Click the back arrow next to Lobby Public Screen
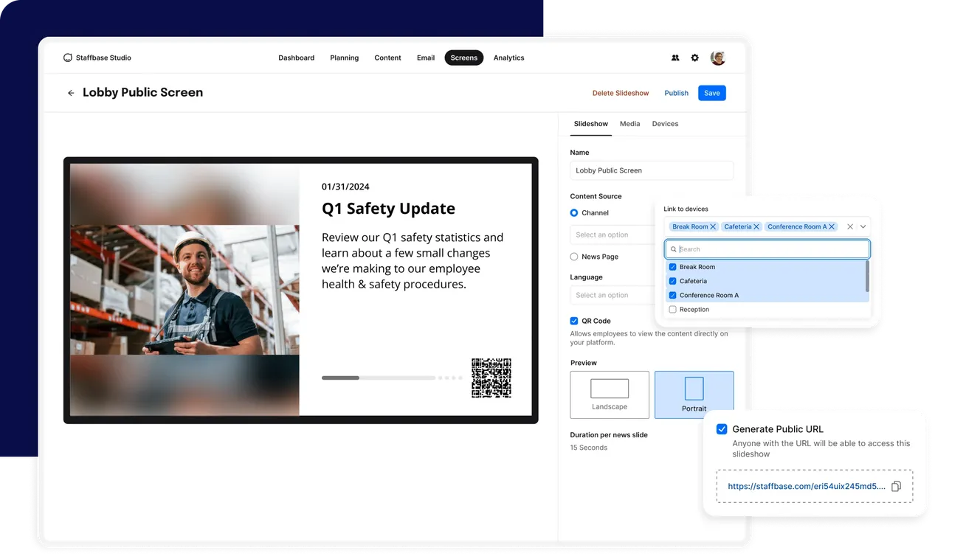 click(x=71, y=92)
